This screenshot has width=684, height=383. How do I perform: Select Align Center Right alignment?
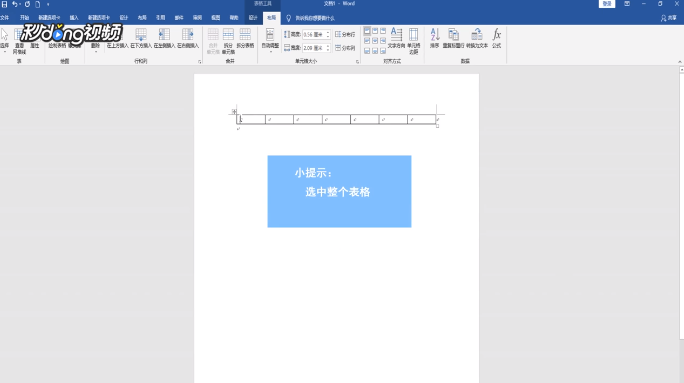[x=383, y=41]
